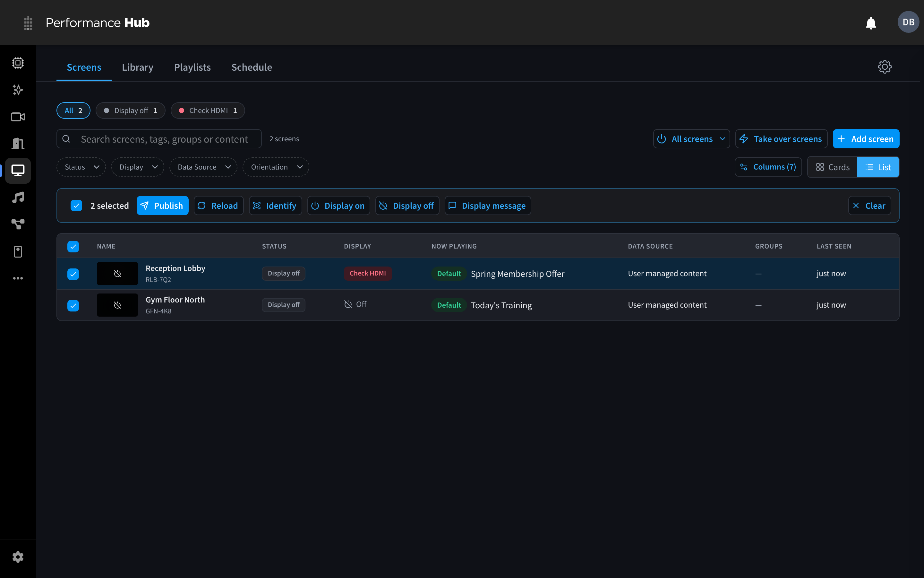Open the sparkle AI sidebar icon
This screenshot has width=924, height=578.
point(18,90)
